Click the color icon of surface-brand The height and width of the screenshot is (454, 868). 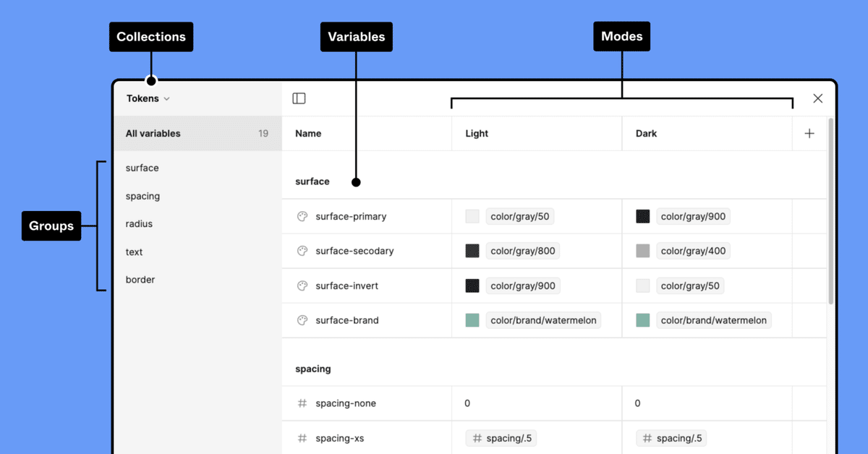pyautogui.click(x=302, y=320)
